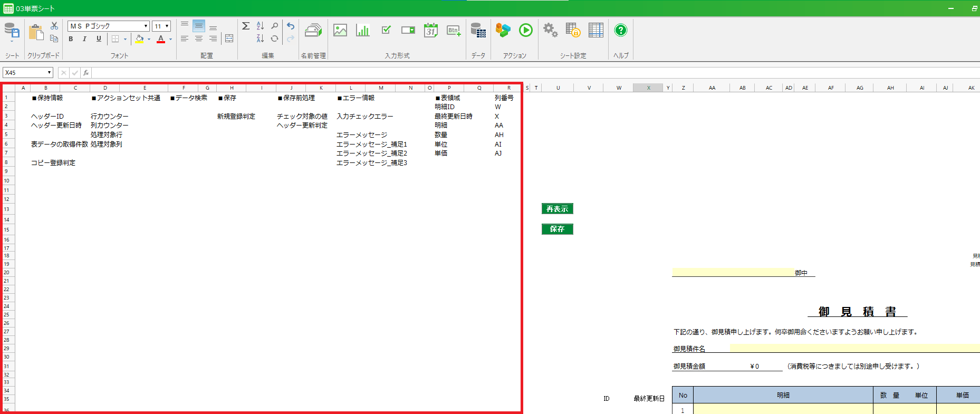Pick the yellow fill color bucket
Image resolution: width=980 pixels, height=414 pixels.
coord(139,39)
